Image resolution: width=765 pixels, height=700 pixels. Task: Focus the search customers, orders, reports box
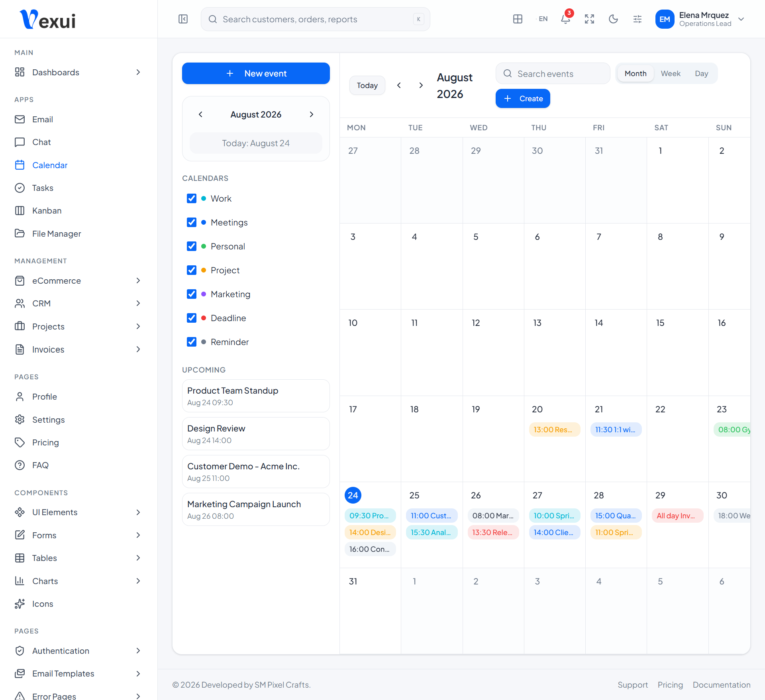tap(315, 19)
